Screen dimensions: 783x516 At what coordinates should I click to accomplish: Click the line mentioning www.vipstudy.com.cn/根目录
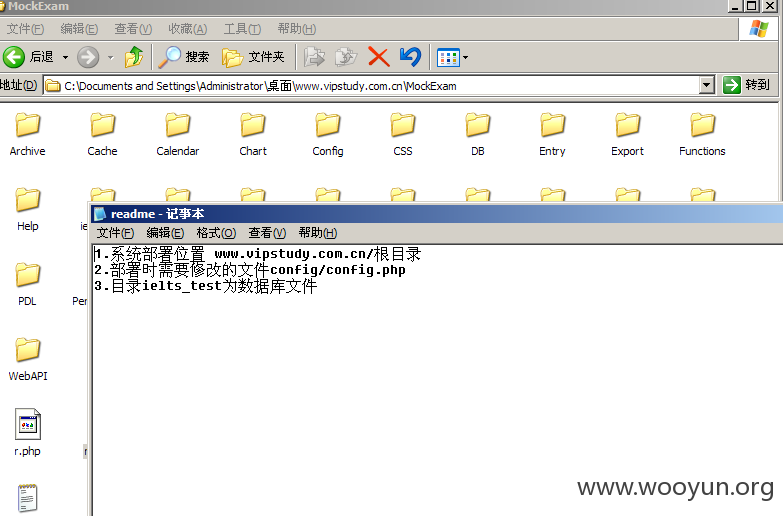click(x=258, y=254)
